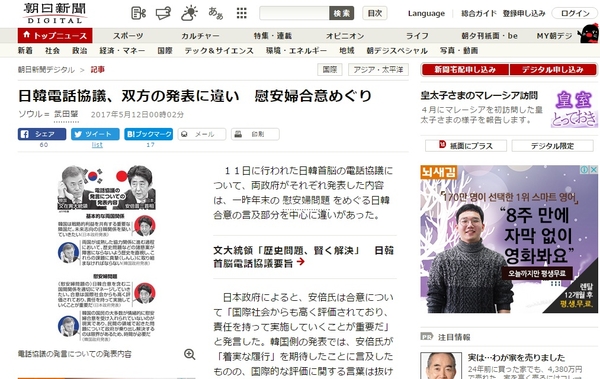This screenshot has height=379, width=600.
Task: Open the grid apps menu icon
Action: pyautogui.click(x=241, y=13)
